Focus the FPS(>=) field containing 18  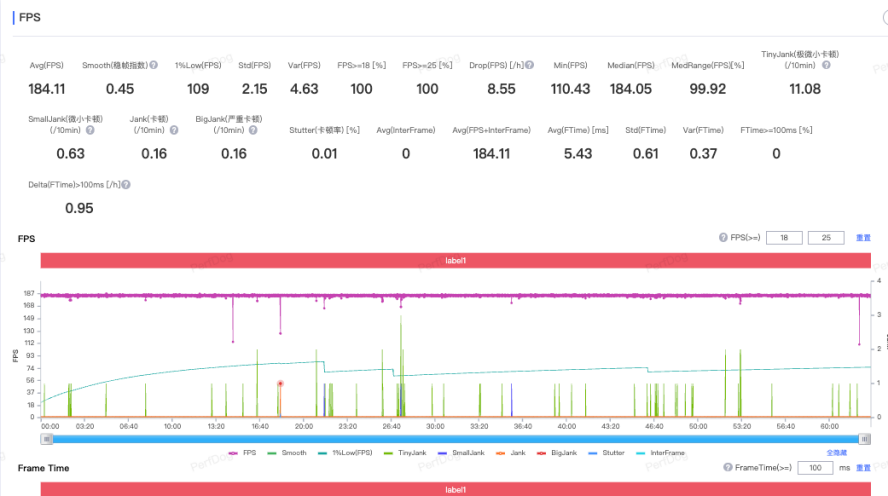784,238
